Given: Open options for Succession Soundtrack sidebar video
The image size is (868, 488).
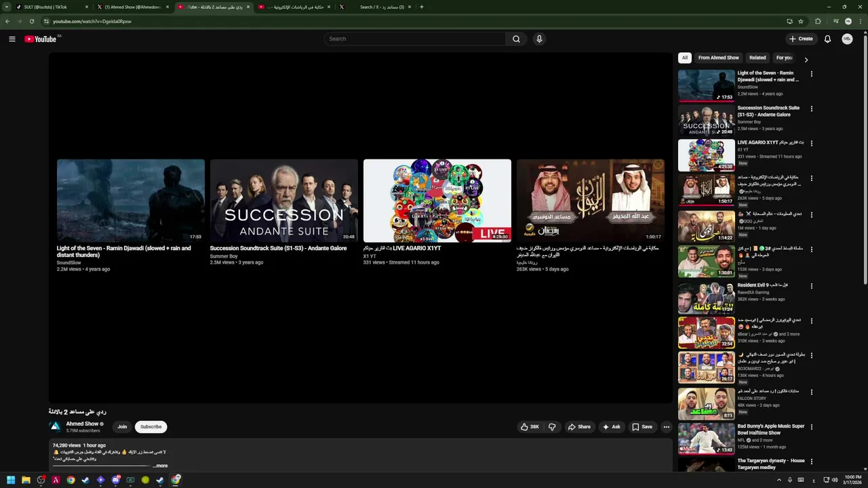Looking at the screenshot, I should click(x=811, y=108).
